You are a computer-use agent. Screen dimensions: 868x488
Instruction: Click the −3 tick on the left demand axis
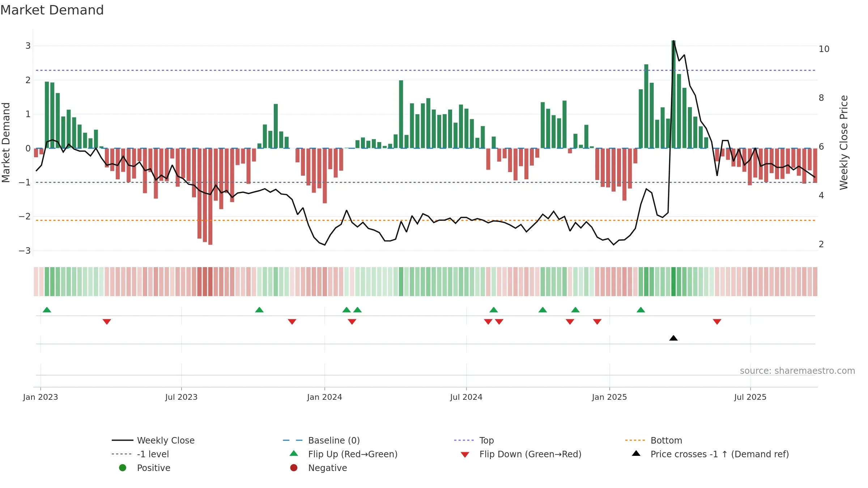(x=25, y=251)
